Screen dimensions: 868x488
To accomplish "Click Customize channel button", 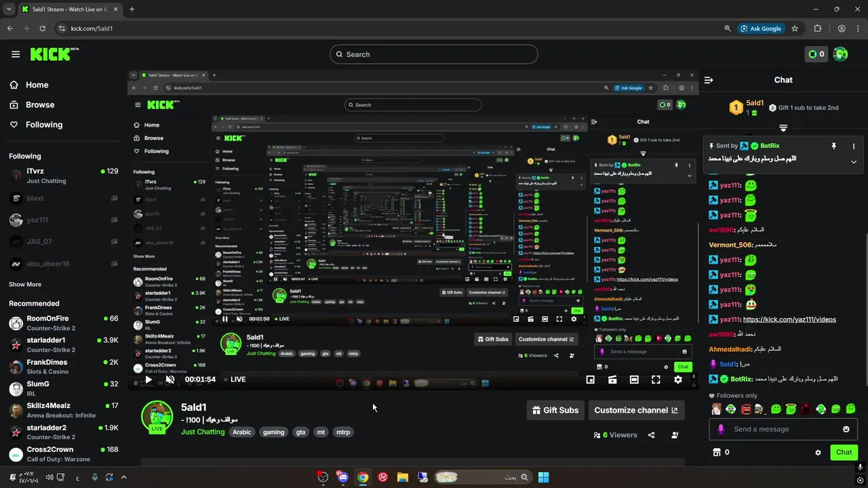I will [x=636, y=410].
